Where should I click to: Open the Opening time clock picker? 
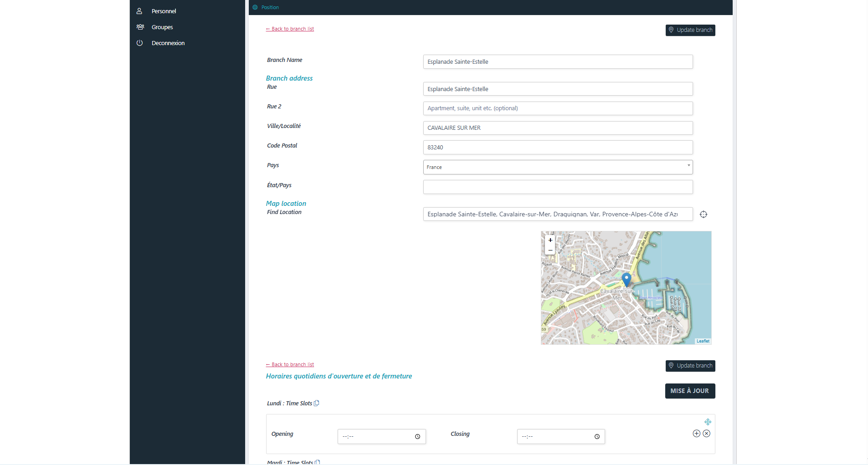(417, 436)
